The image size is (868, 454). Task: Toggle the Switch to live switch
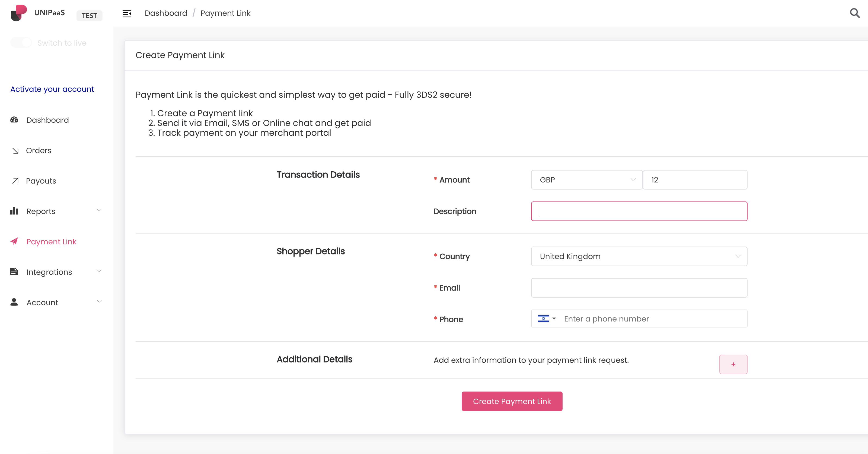21,43
